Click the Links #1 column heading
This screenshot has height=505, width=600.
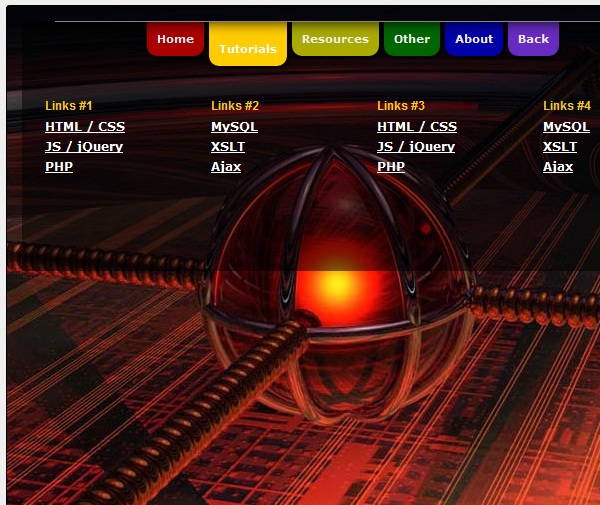[69, 105]
